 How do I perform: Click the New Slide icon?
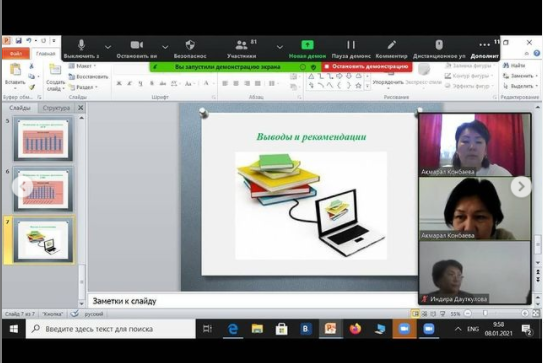[55, 69]
